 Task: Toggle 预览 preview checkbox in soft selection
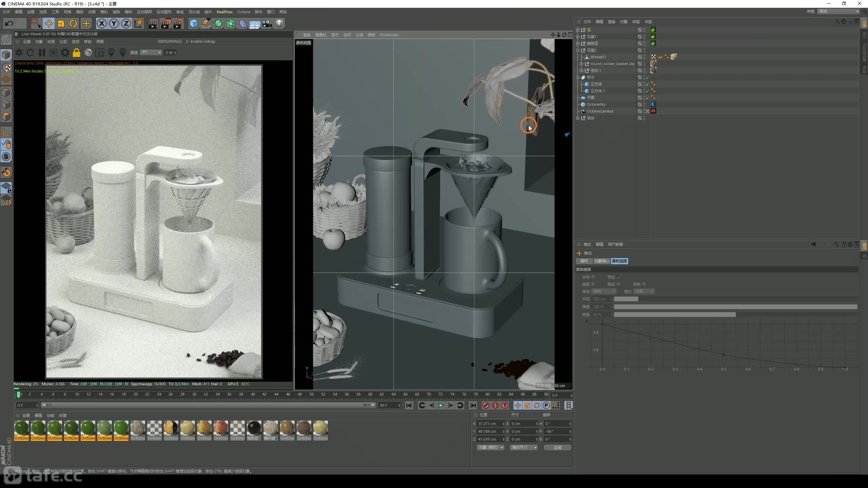(619, 277)
